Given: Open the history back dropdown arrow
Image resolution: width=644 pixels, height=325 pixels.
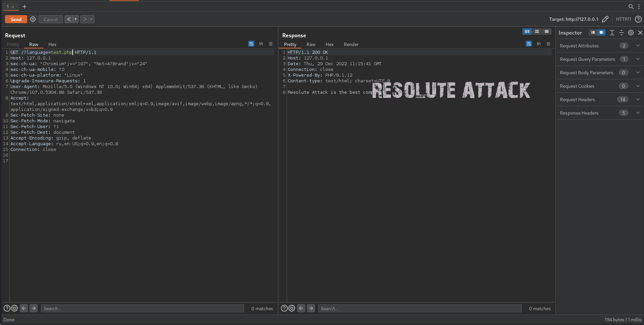Looking at the screenshot, I should (76, 19).
